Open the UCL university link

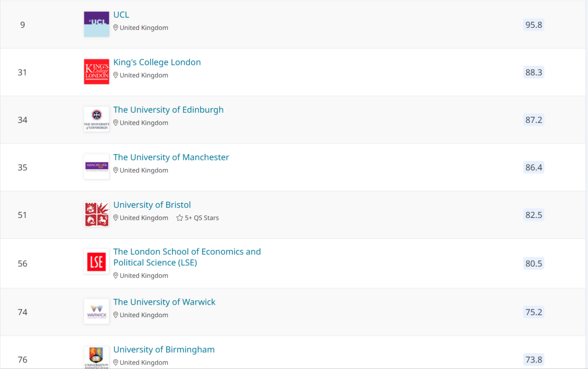[121, 15]
